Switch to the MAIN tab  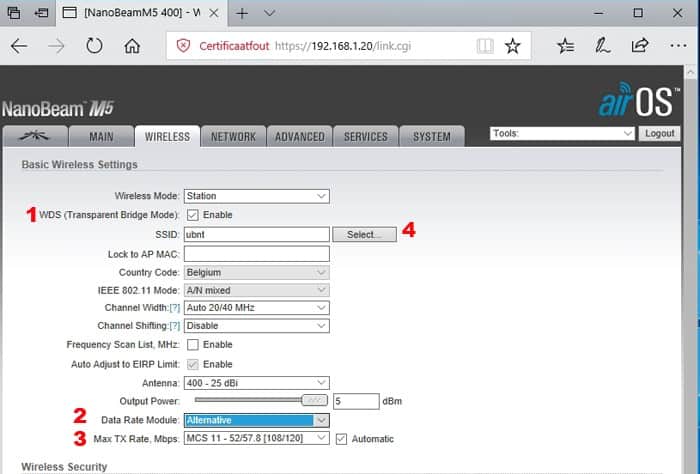[101, 137]
